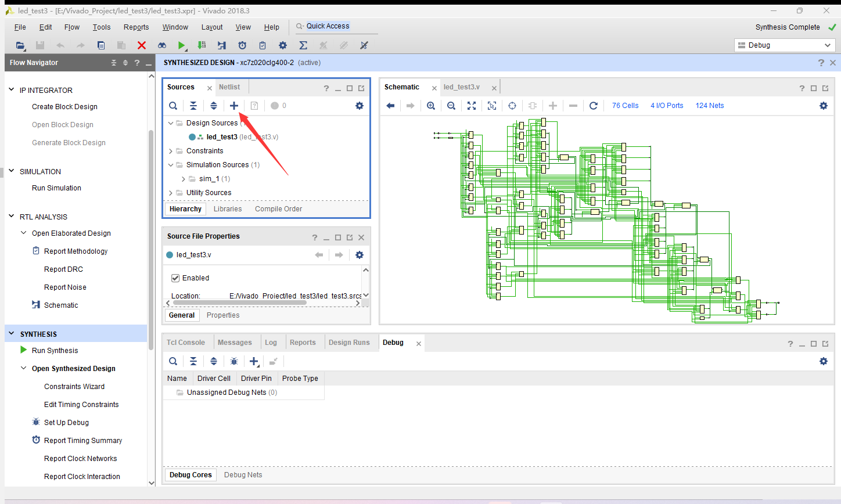Click the Set Up Debug bug icon

pyautogui.click(x=35, y=422)
